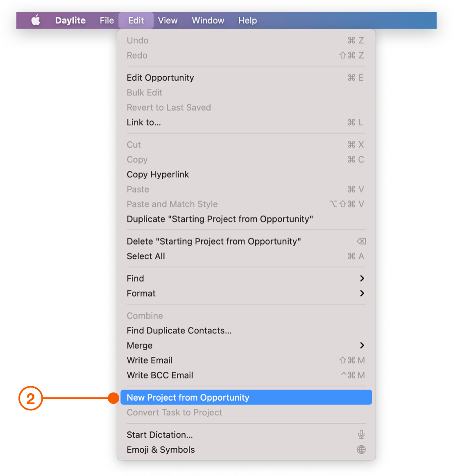Expand the Find submenu arrow
This screenshot has width=453, height=476.
click(362, 279)
